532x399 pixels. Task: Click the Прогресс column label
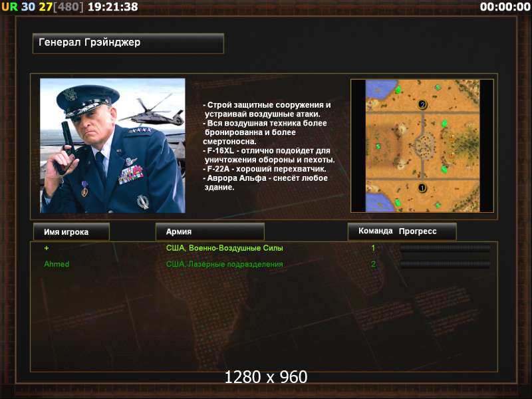point(418,231)
